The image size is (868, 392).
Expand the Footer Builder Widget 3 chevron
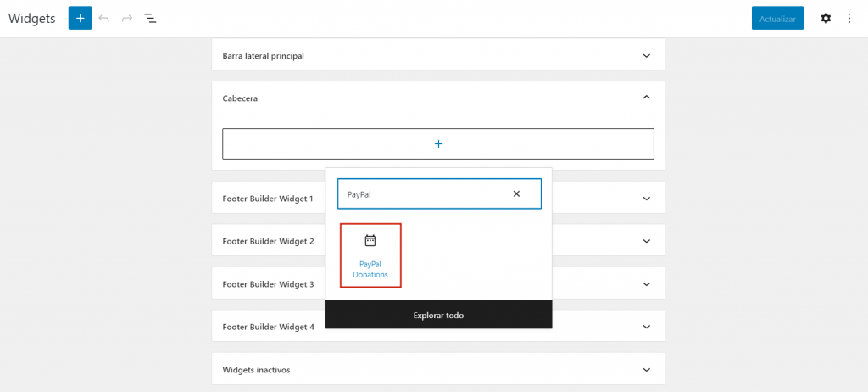[646, 284]
